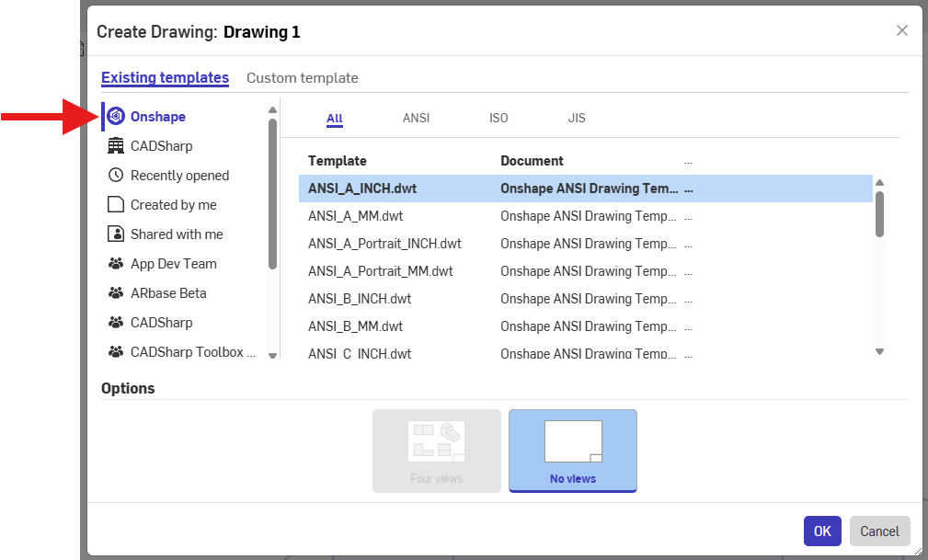Select the ANSI_A_INCH.dwt template
The image size is (928, 560).
pyautogui.click(x=585, y=189)
